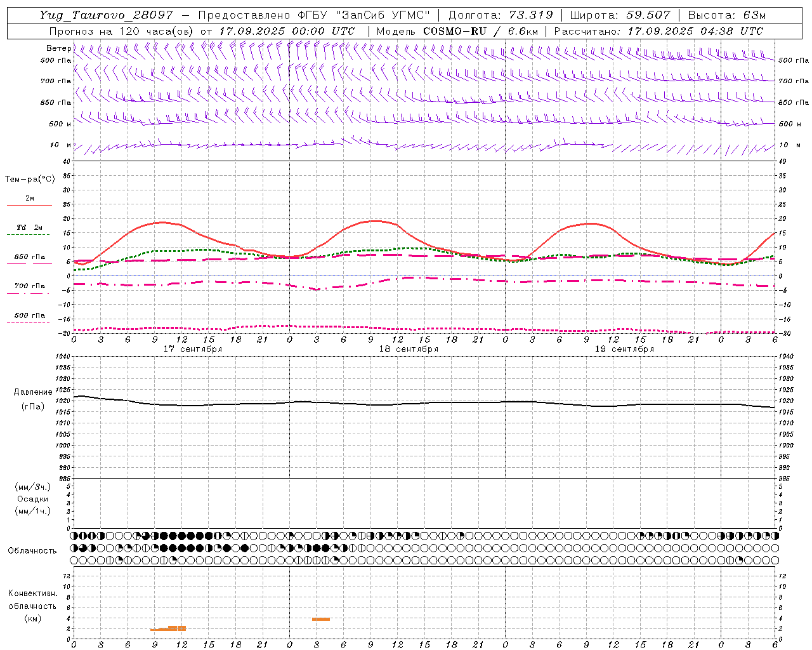The width and height of the screenshot is (812, 650).
Task: Click the 700 гПа dash-dot legend line
Action: click(28, 293)
